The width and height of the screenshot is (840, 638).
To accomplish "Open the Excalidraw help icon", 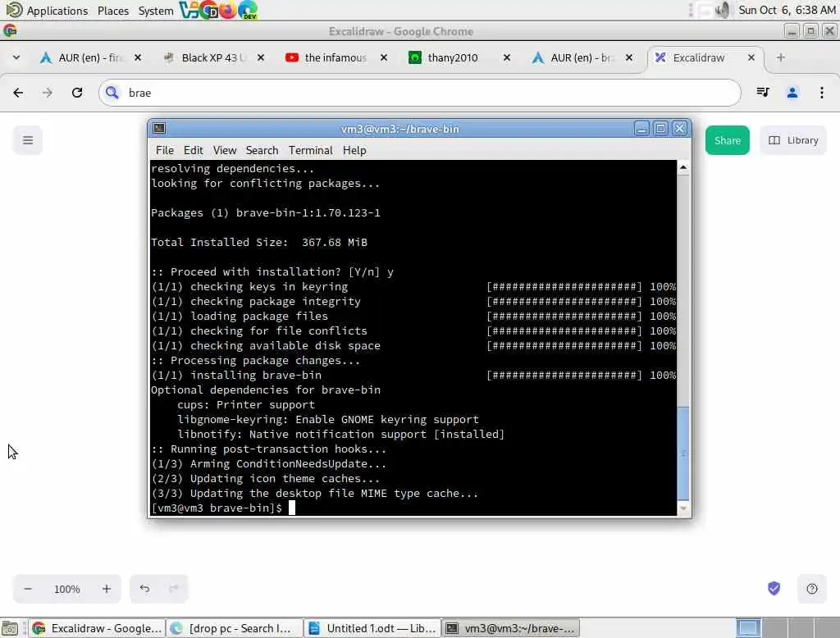I will tap(811, 589).
